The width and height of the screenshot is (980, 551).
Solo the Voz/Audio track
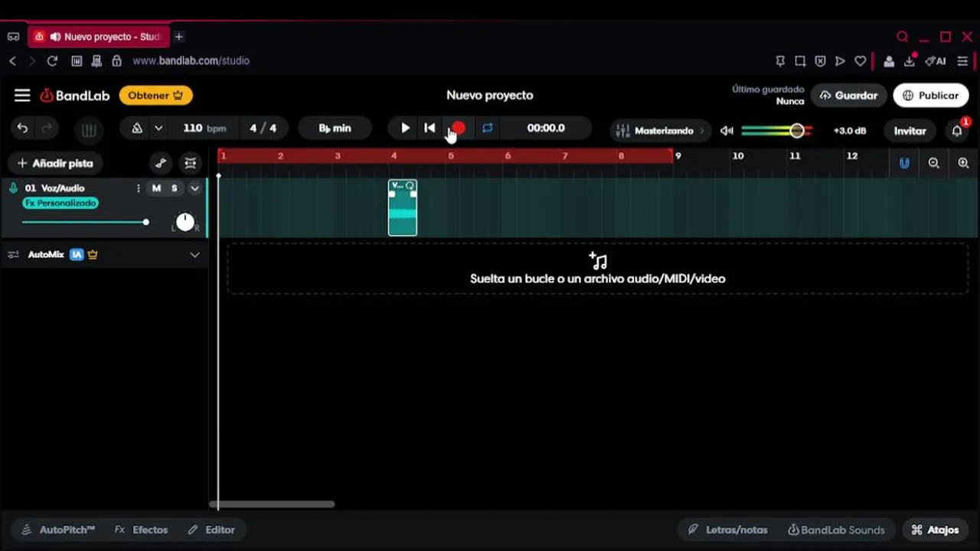click(175, 188)
